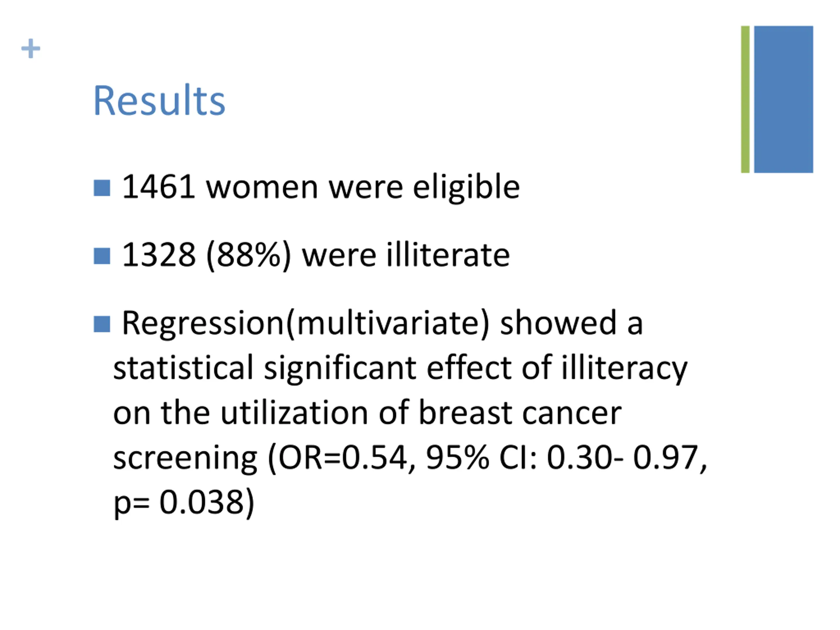Click the word screening
This screenshot has height=630, width=840.
[x=185, y=458]
